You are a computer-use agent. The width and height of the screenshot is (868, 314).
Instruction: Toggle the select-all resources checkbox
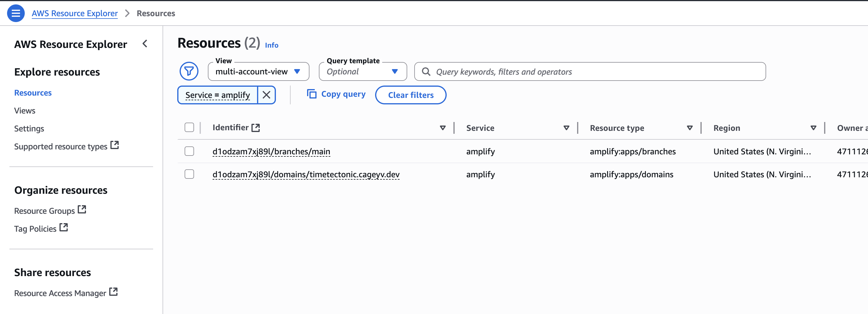[x=189, y=128]
